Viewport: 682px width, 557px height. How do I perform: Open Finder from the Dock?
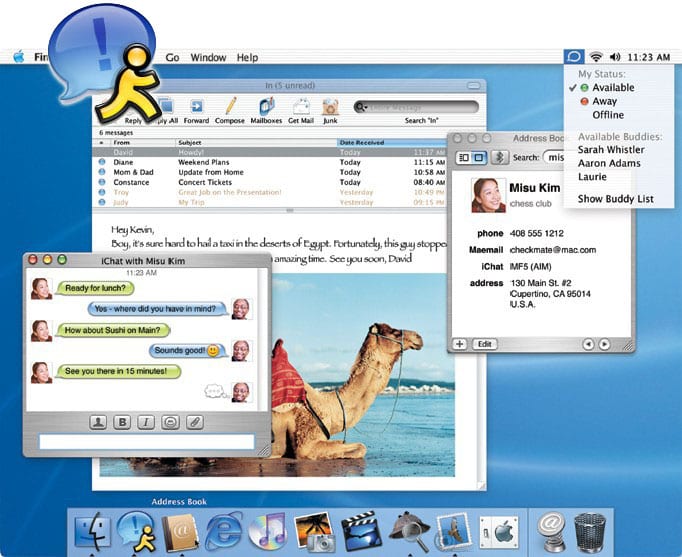click(x=93, y=531)
